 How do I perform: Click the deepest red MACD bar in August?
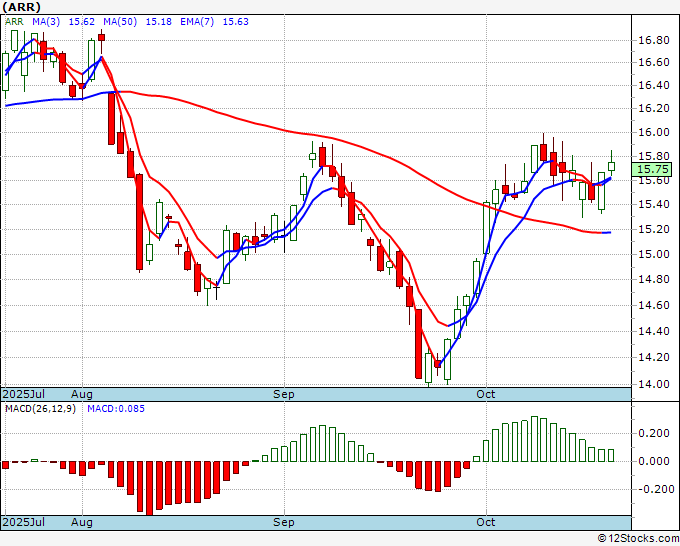[x=150, y=488]
